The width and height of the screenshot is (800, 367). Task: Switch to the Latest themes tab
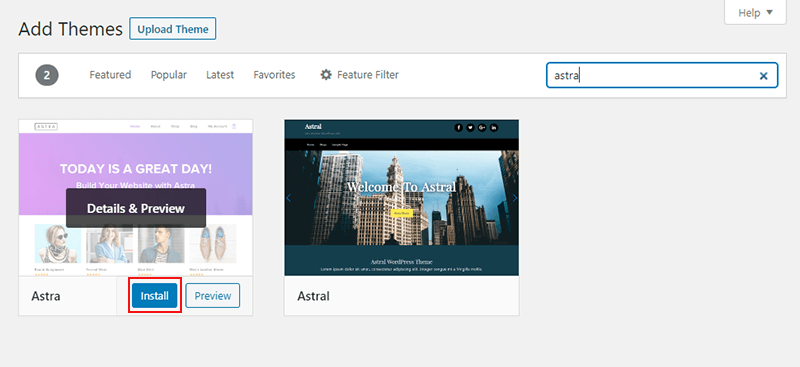220,75
